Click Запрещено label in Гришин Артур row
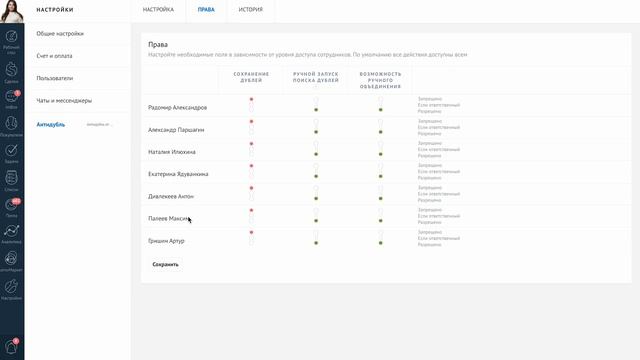The image size is (640, 360). (x=430, y=232)
